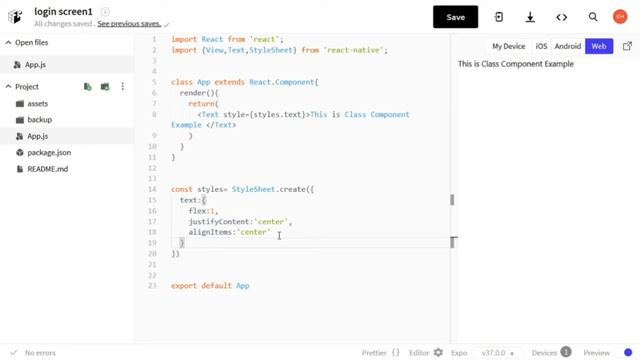Click the login screen1 project title

pyautogui.click(x=63, y=11)
